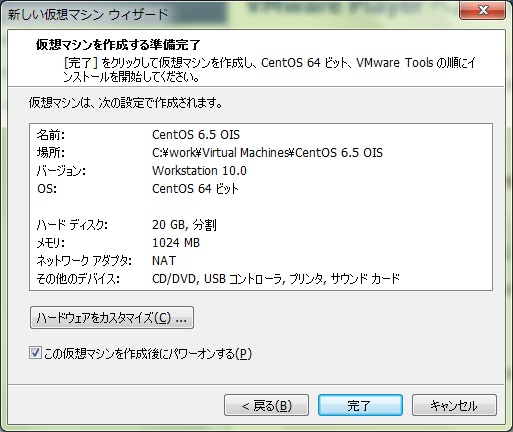Screen dimensions: 513x432
Task: Close the 新しい仮想マシン ウィザード window
Action: [483, 10]
